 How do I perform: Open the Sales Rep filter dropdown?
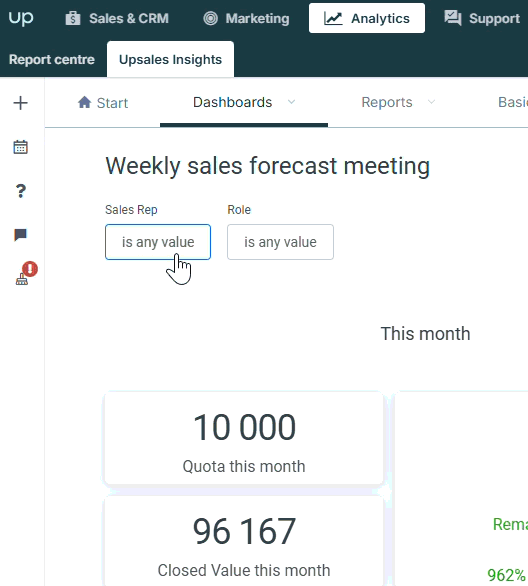tap(158, 242)
